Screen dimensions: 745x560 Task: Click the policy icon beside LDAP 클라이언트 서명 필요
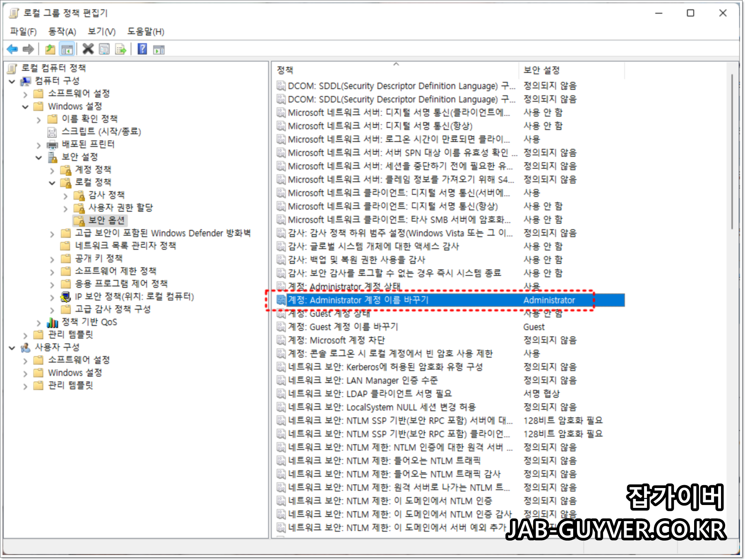(281, 393)
